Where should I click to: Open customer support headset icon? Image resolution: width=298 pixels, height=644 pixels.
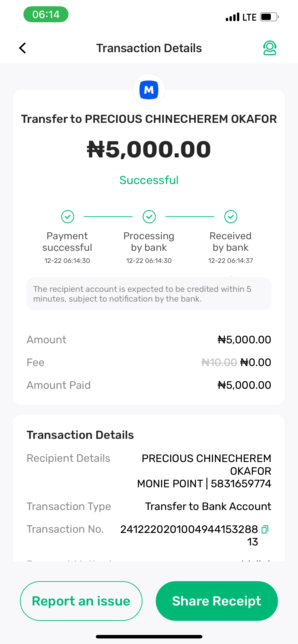pyautogui.click(x=269, y=48)
